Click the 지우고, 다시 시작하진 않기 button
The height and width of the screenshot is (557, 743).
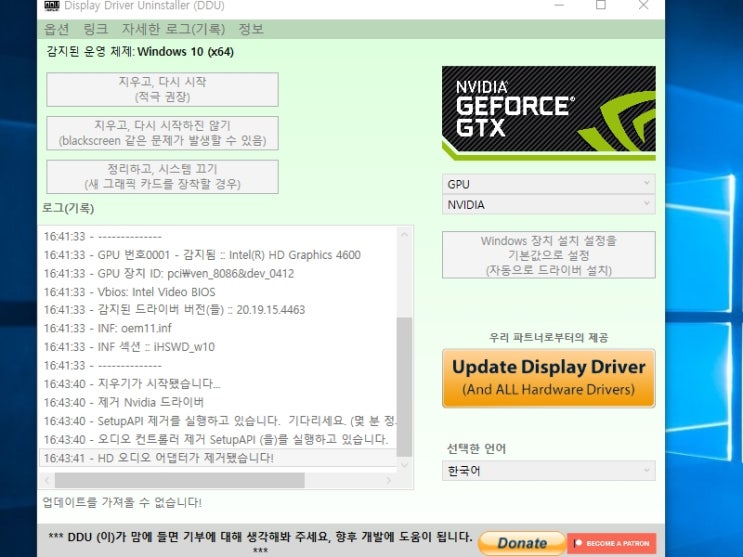(163, 133)
